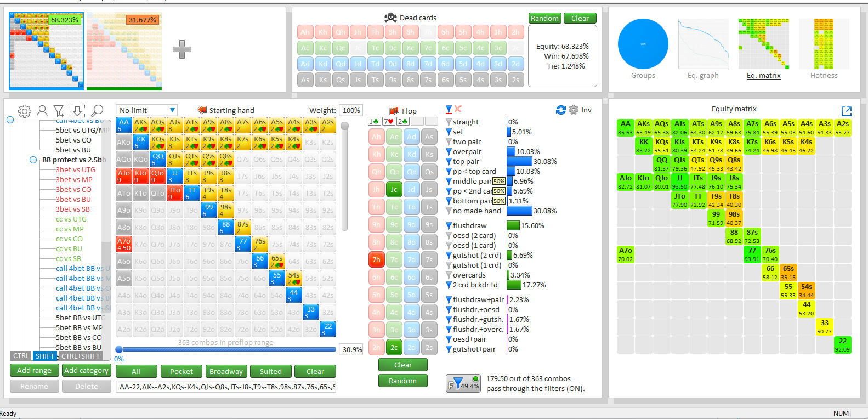Toggle the set filter funnel
Viewport: 868px width, 419px height.
(x=449, y=132)
